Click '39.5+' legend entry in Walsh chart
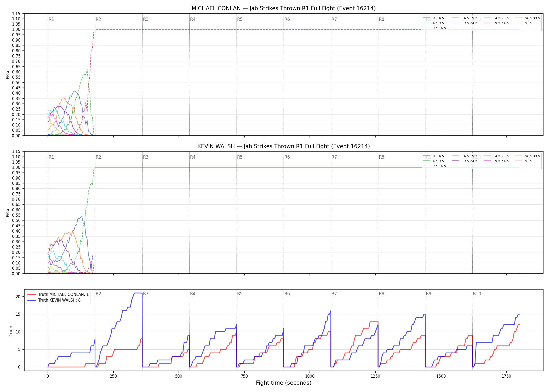Screen dimensions: 549x392 [x=525, y=161]
